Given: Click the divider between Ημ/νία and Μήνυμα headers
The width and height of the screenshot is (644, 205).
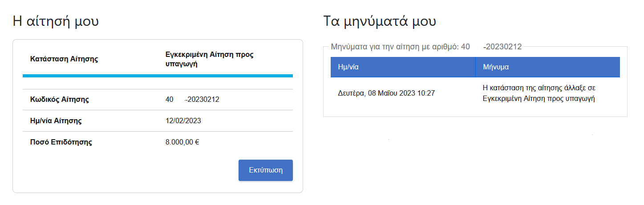Looking at the screenshot, I should coord(475,67).
